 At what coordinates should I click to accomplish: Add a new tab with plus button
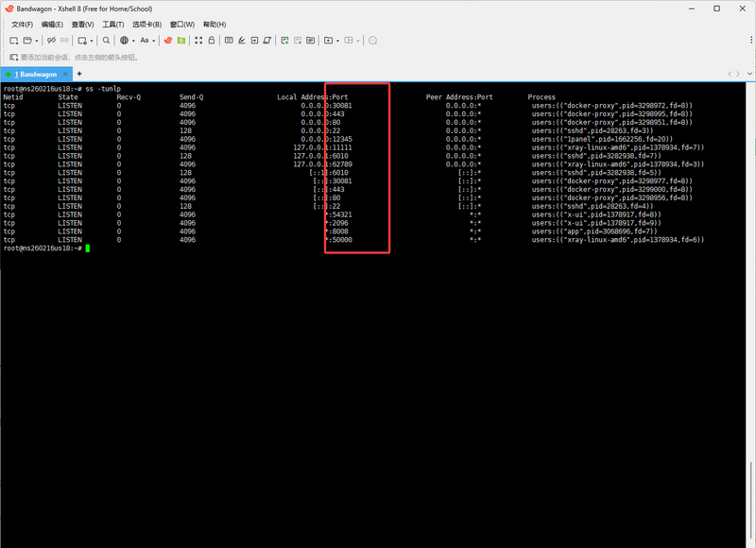point(79,74)
